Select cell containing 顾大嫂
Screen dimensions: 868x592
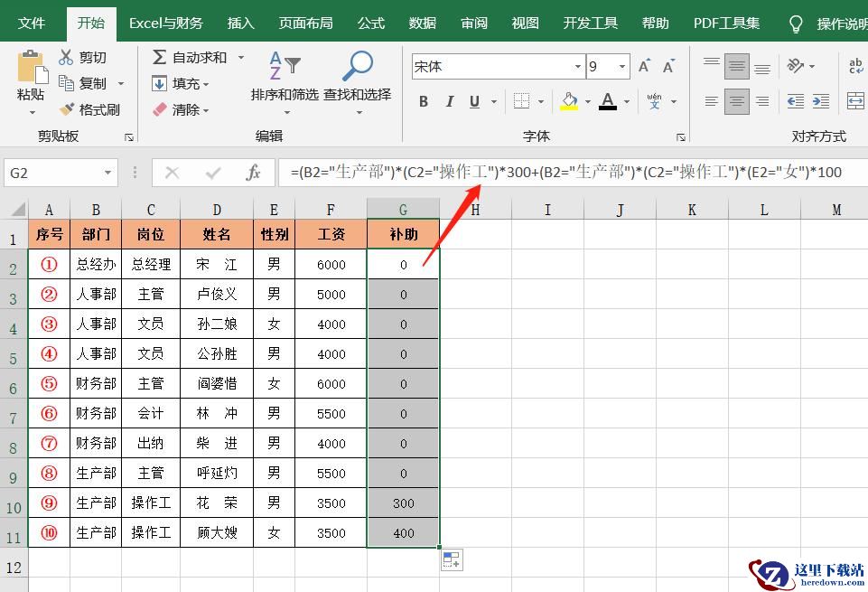tap(217, 532)
